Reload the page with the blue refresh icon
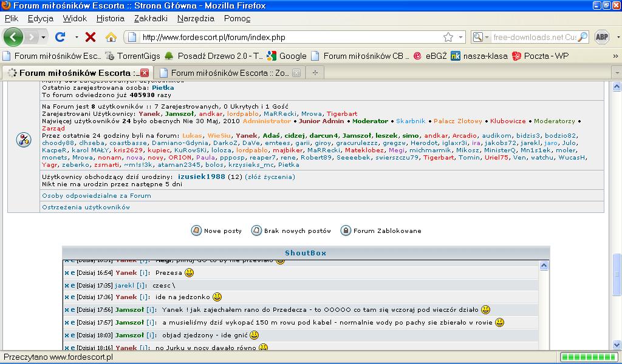 60,37
